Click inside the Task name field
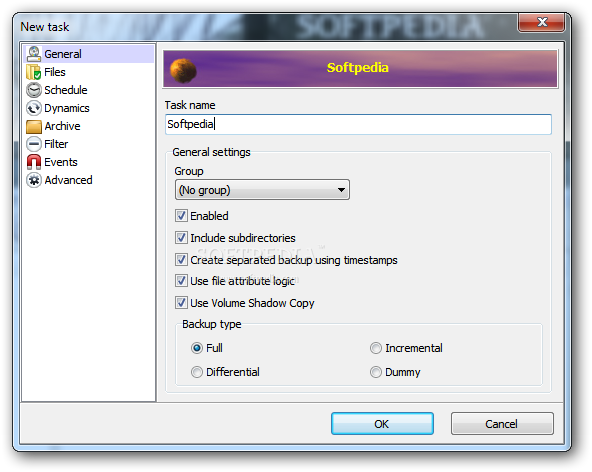592x472 pixels. pyautogui.click(x=358, y=124)
